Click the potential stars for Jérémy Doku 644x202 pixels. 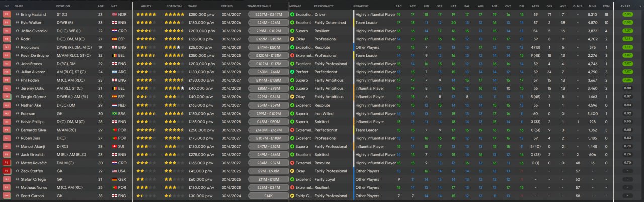[174, 88]
